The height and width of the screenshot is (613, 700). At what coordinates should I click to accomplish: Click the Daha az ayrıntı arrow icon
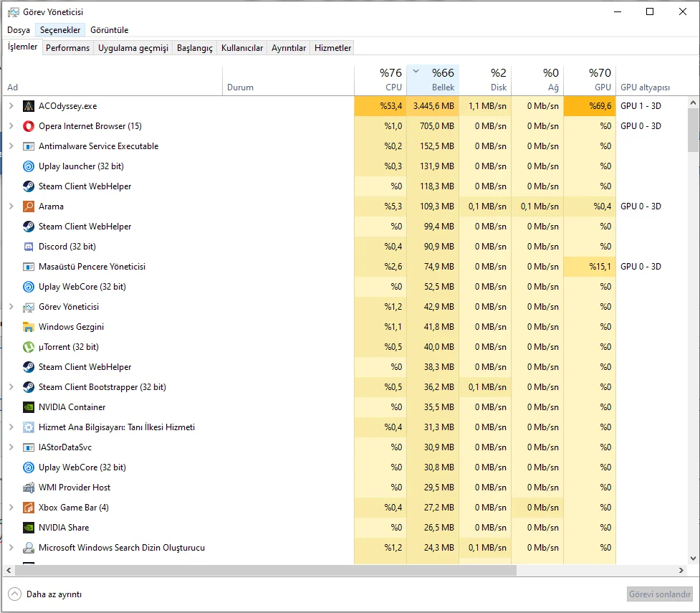click(x=14, y=594)
